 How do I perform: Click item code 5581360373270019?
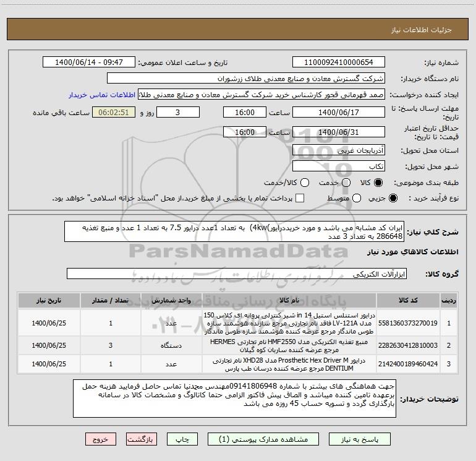click(408, 323)
